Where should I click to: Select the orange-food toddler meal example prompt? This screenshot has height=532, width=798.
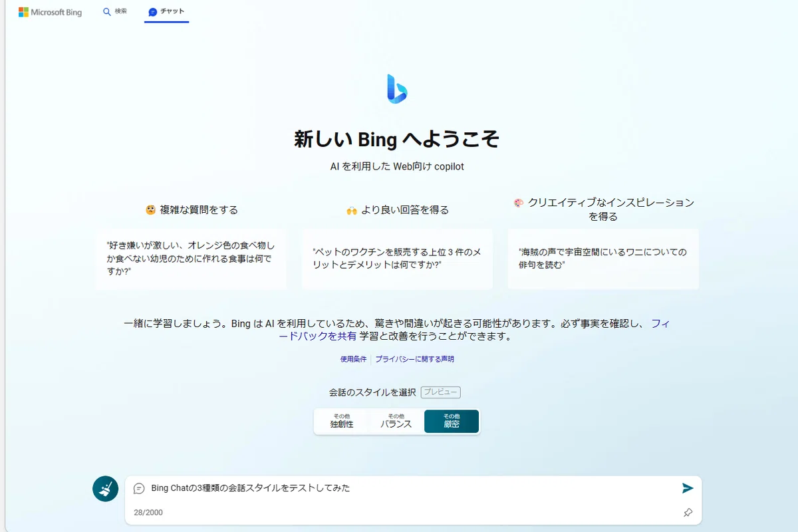pyautogui.click(x=191, y=259)
